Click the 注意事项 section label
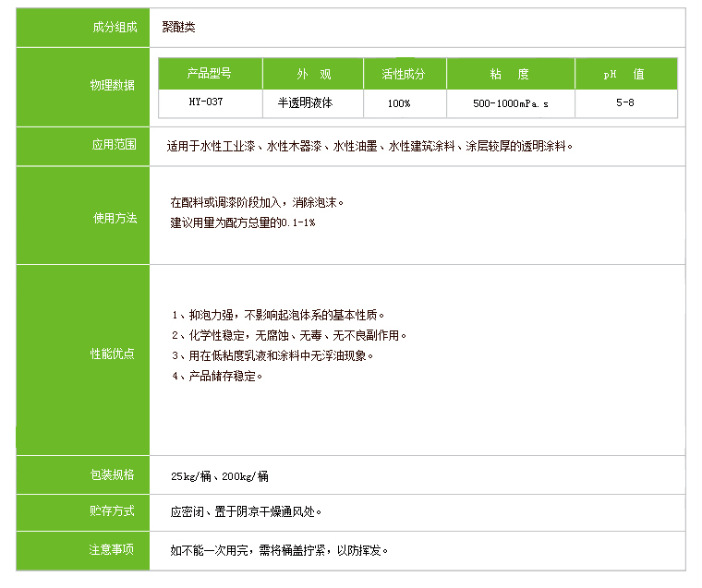702x588 pixels. 113,549
